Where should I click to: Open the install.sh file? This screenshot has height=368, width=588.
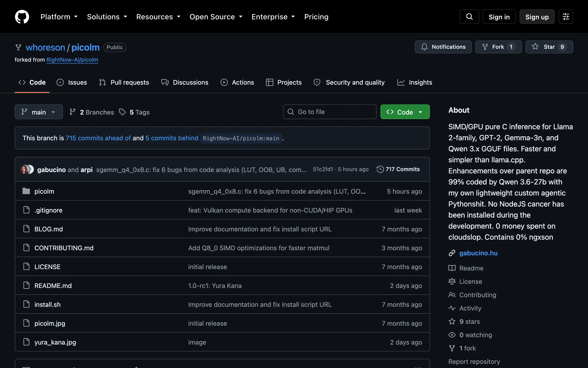tap(47, 304)
